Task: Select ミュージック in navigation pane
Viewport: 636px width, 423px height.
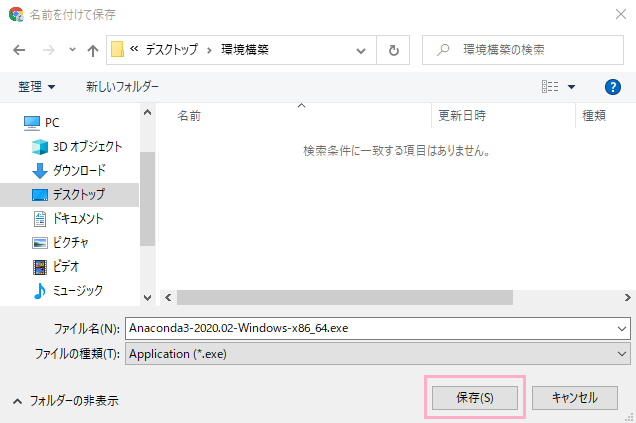Action: (67, 290)
